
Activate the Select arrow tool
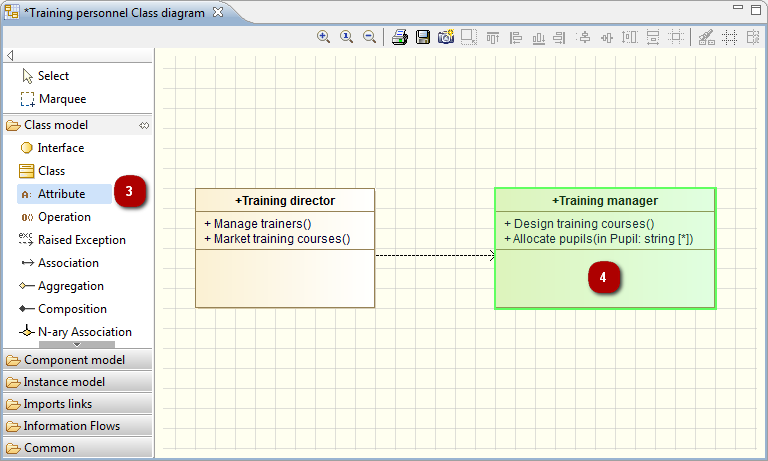click(x=53, y=76)
